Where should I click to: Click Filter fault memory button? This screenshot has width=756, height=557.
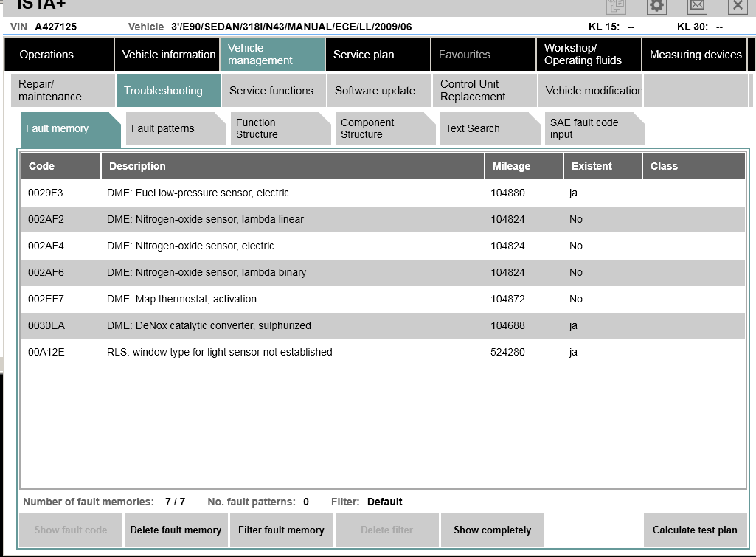click(282, 530)
